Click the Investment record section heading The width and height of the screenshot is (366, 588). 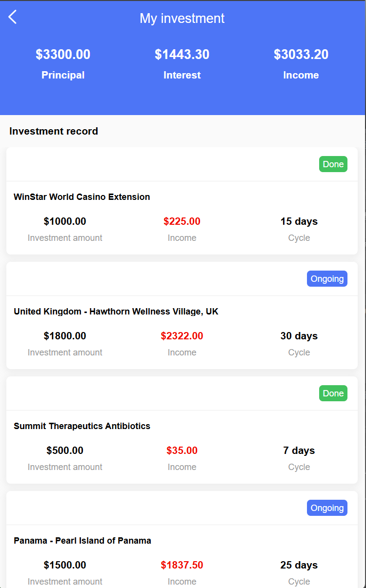tap(54, 131)
